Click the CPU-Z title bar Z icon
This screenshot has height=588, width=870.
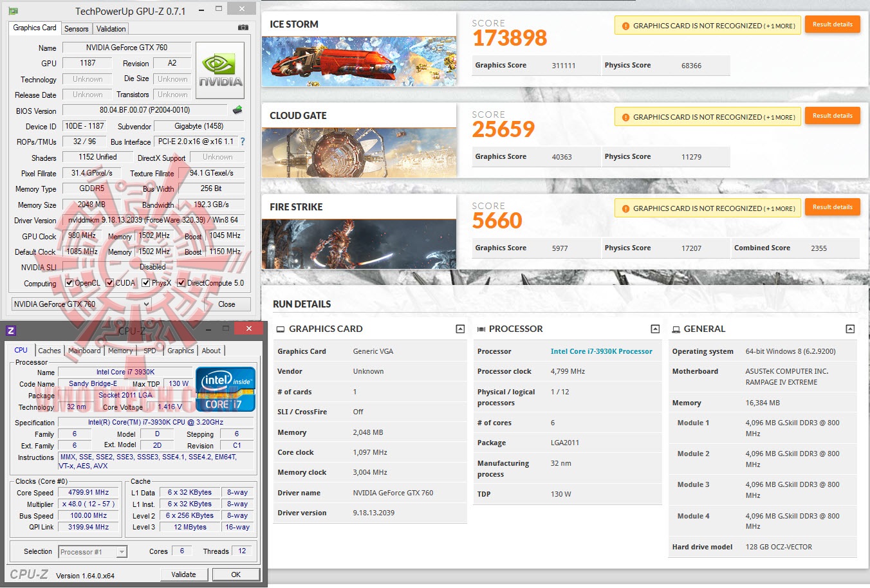(10, 331)
